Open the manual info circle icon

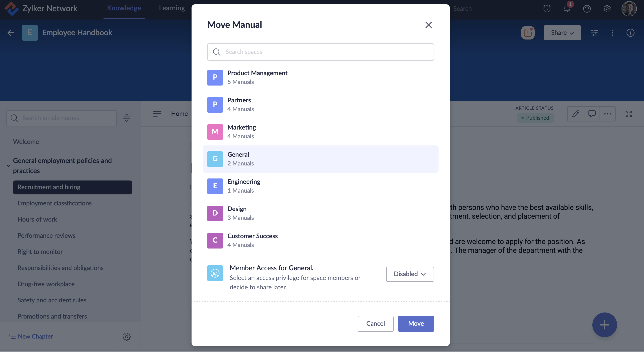[x=630, y=33]
